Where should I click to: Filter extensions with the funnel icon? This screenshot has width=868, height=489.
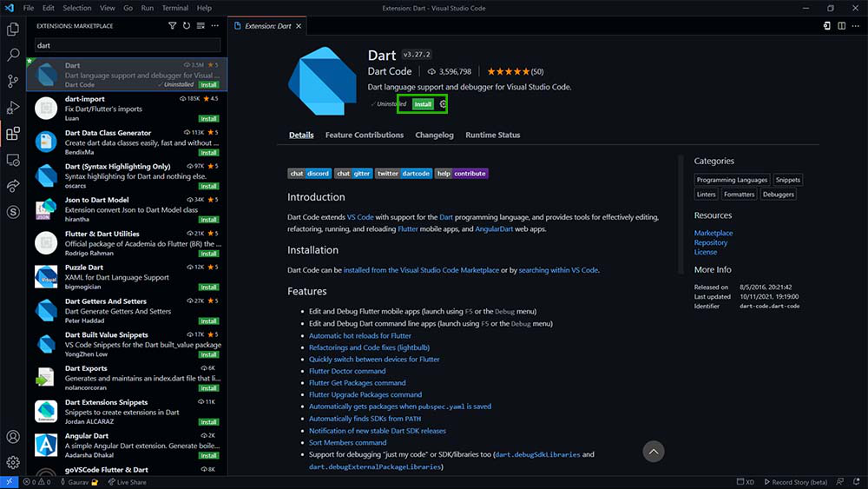[172, 25]
